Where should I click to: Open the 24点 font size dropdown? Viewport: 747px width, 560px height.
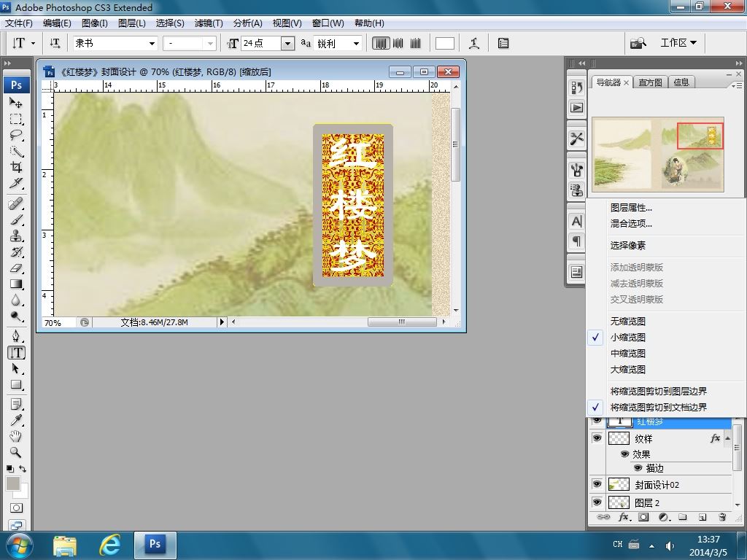[287, 43]
